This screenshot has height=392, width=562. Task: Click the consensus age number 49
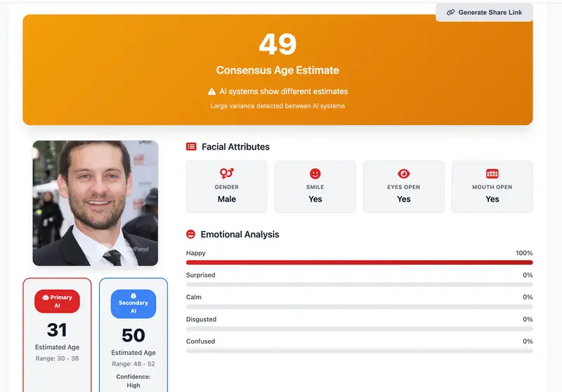tap(277, 45)
